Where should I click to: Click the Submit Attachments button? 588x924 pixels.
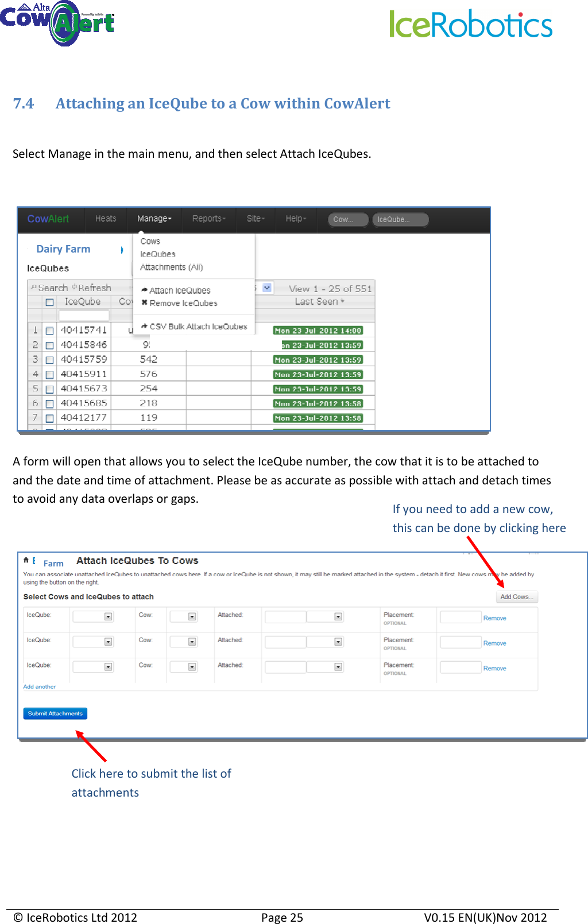(55, 713)
